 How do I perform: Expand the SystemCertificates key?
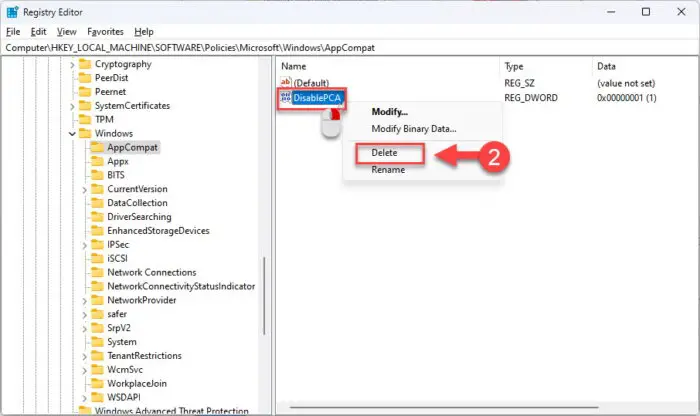point(72,107)
